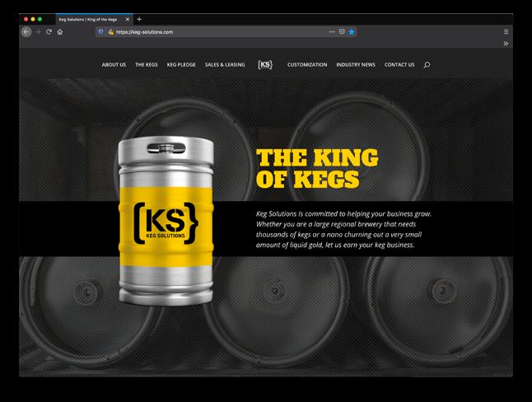Open the About Us page
532x402 pixels.
[114, 64]
